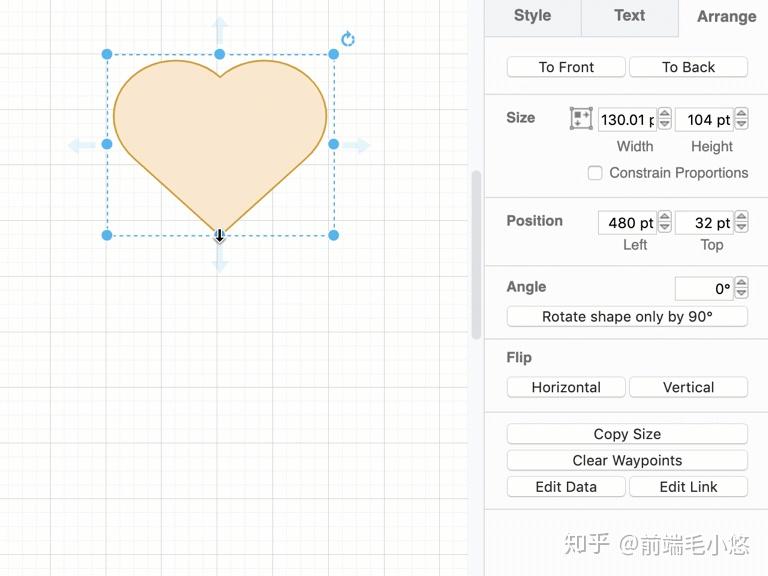Switch to the Style tab

pos(532,16)
